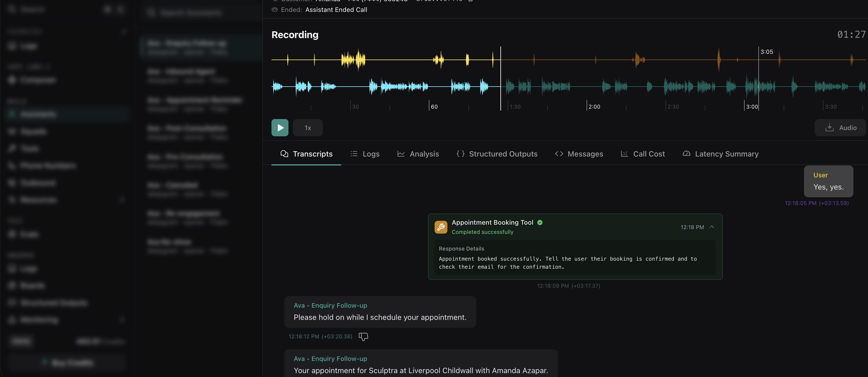Viewport: 868px width, 377px height.
Task: Click the "Assistant Ended Call" value
Action: [336, 10]
